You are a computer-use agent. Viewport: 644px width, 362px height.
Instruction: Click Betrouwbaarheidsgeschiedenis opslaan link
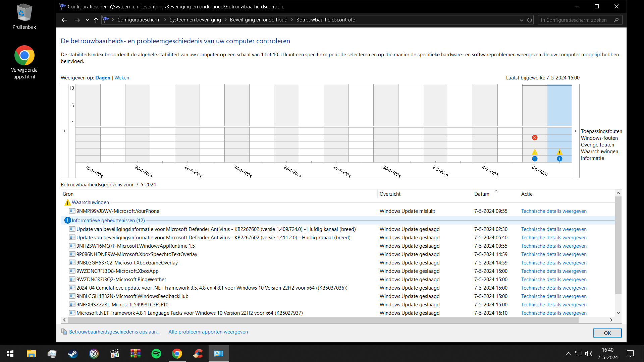tap(114, 332)
